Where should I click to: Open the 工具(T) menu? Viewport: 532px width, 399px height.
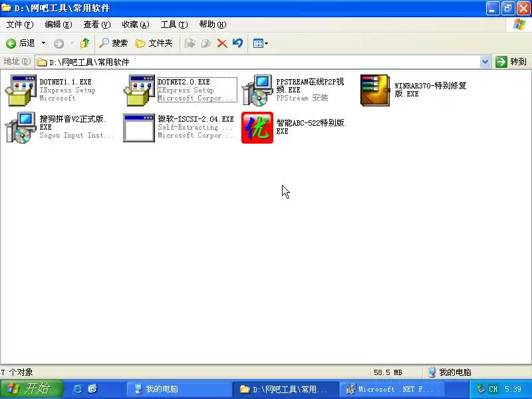174,25
